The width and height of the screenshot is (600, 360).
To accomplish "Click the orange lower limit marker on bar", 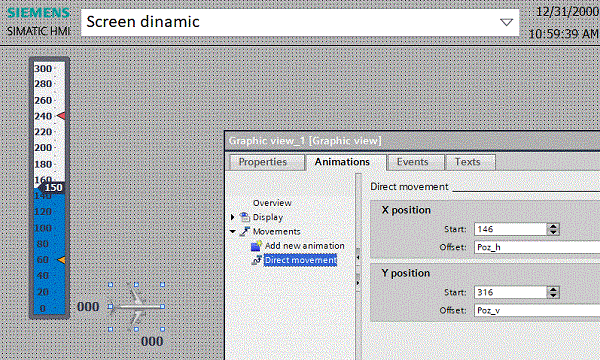I will point(61,260).
